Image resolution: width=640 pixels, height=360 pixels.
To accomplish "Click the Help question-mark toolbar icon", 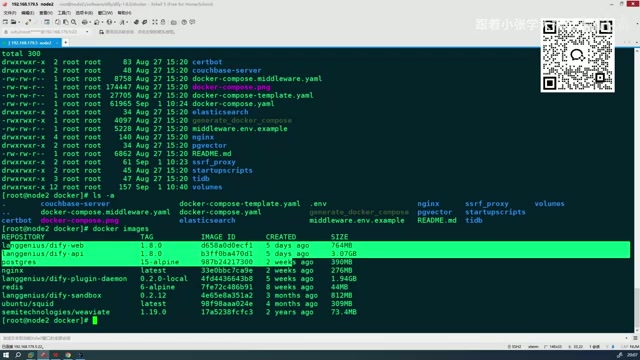I will pos(184,22).
